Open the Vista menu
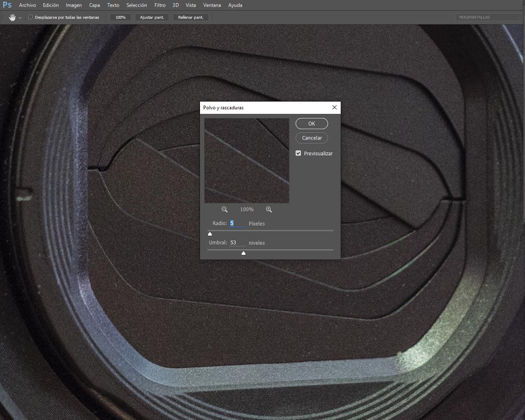Screen dimensions: 525x420 click(x=191, y=5)
